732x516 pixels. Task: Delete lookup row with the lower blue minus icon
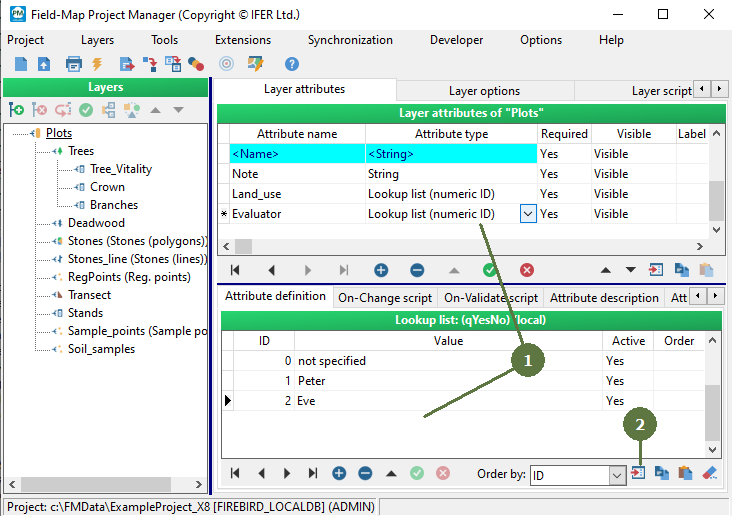(x=365, y=473)
